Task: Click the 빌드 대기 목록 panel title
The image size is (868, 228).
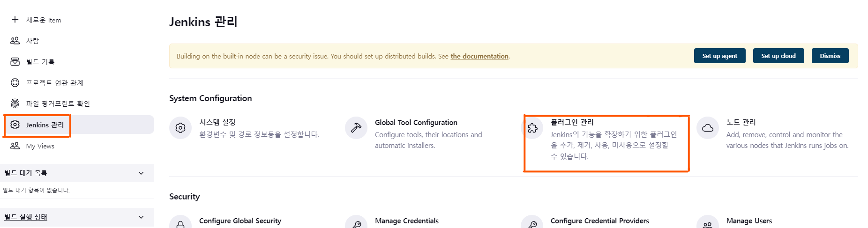Action: tap(26, 173)
